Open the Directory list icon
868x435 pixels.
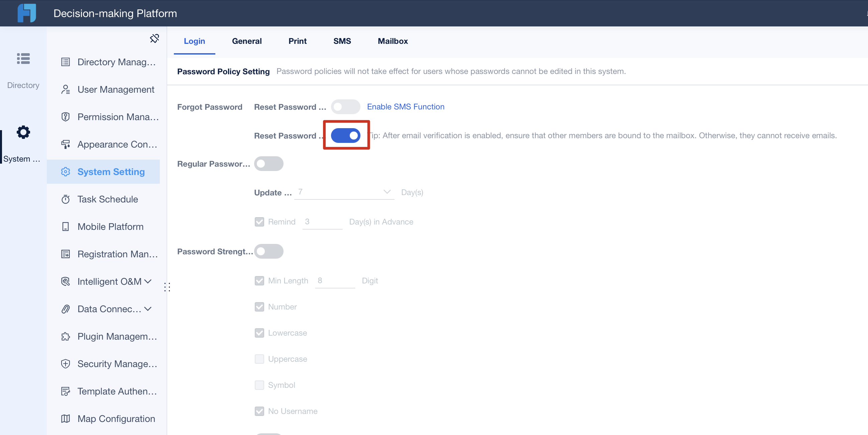[23, 59]
